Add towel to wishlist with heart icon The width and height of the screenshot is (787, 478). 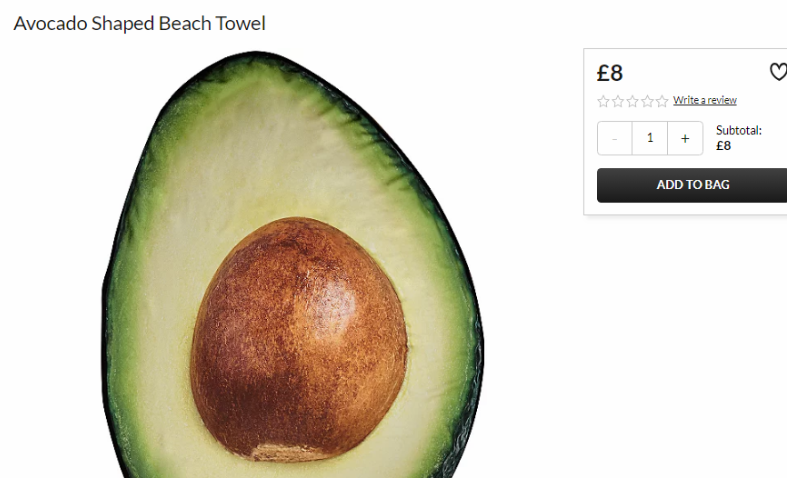(778, 72)
